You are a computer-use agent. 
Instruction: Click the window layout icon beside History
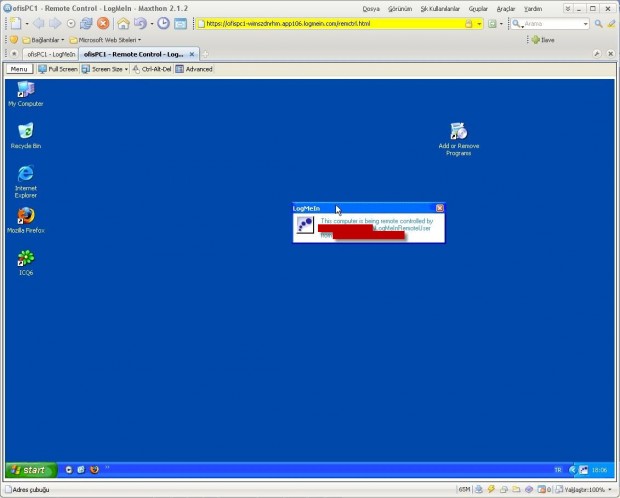click(x=180, y=24)
